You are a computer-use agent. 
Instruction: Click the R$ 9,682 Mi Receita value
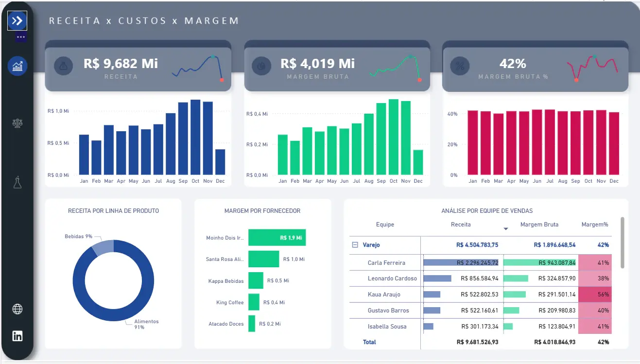click(121, 63)
